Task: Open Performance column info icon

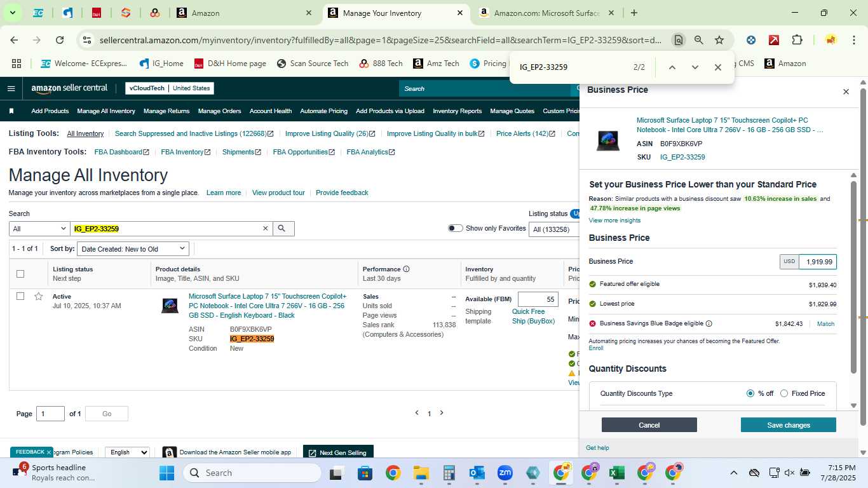Action: (x=406, y=269)
